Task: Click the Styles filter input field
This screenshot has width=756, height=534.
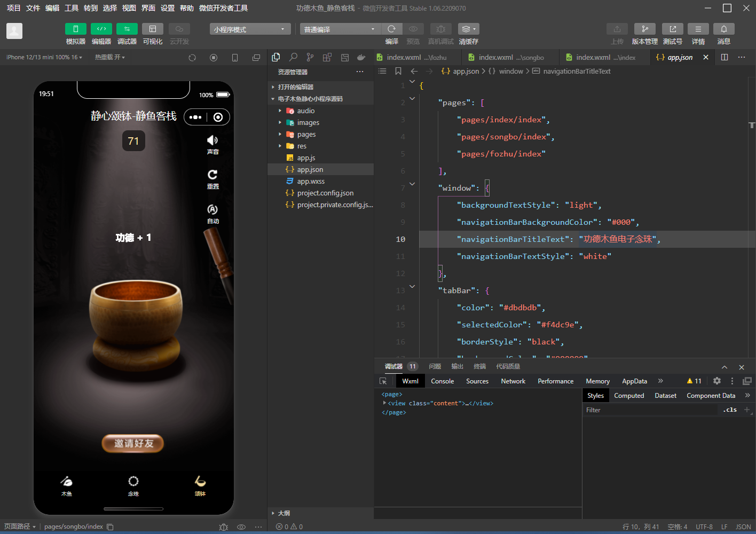Action: 651,410
